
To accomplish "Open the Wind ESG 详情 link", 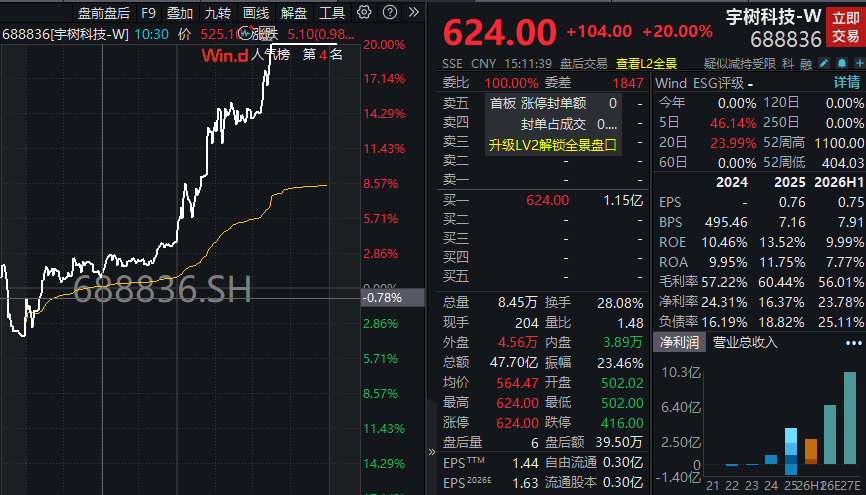I will tap(846, 83).
